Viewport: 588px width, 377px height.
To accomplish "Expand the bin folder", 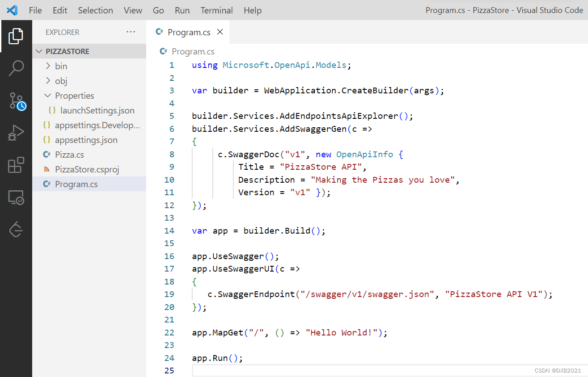I will [x=48, y=66].
